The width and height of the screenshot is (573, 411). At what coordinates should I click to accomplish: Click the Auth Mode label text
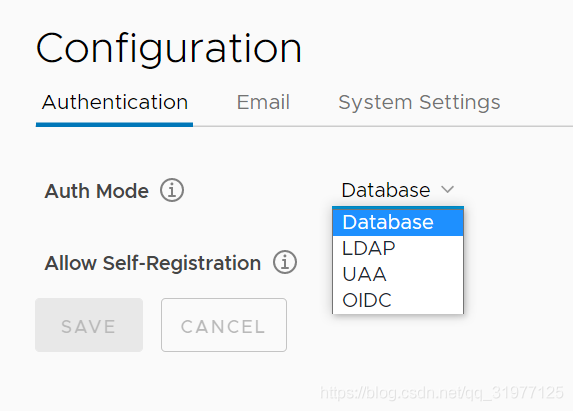[x=96, y=191]
